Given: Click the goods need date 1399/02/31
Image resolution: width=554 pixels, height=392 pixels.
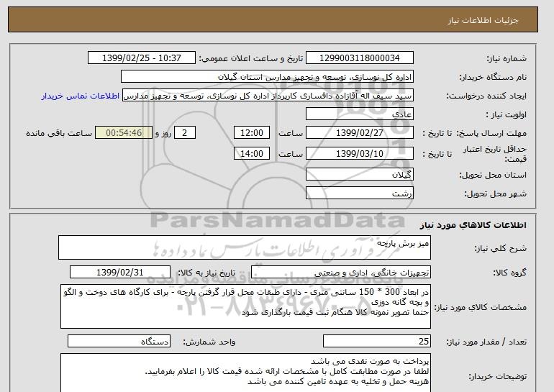Looking at the screenshot, I should pyautogui.click(x=120, y=273).
